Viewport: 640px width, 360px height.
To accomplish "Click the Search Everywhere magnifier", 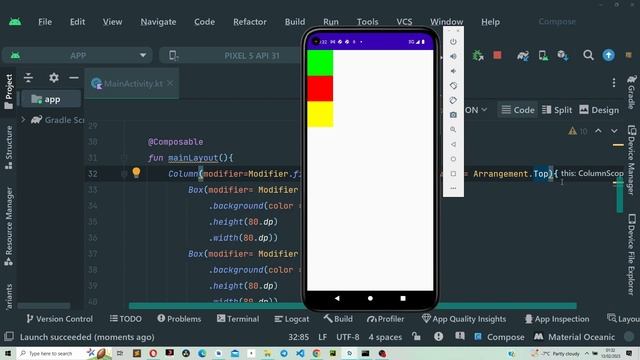I will pos(588,55).
